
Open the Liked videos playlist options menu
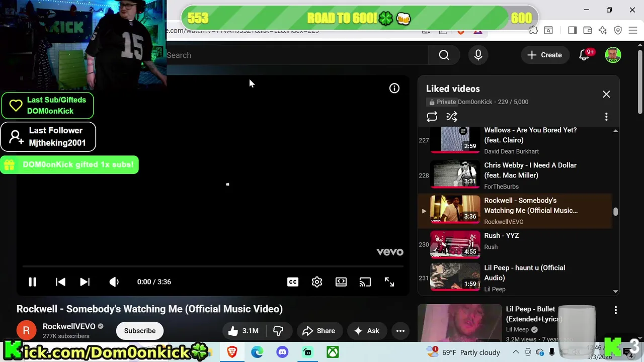point(606,117)
